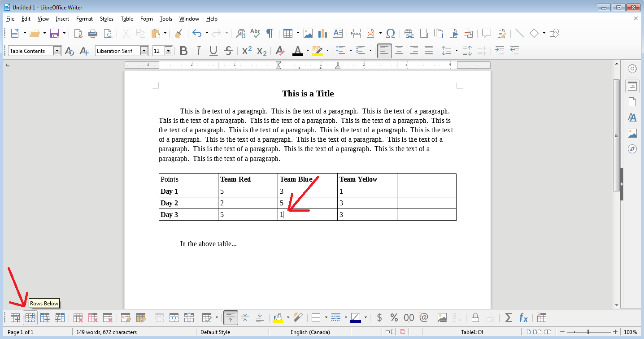
Task: Insert a chart
Action: [322, 33]
